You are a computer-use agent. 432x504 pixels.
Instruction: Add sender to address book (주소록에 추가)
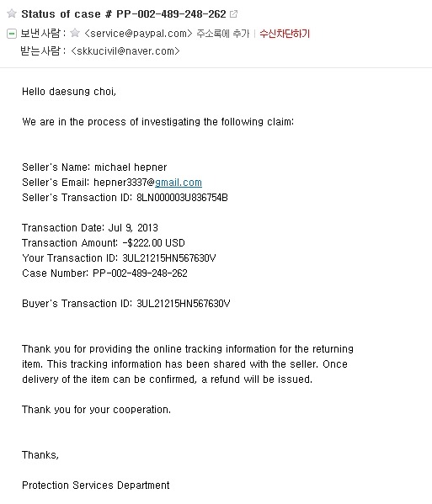tap(223, 34)
